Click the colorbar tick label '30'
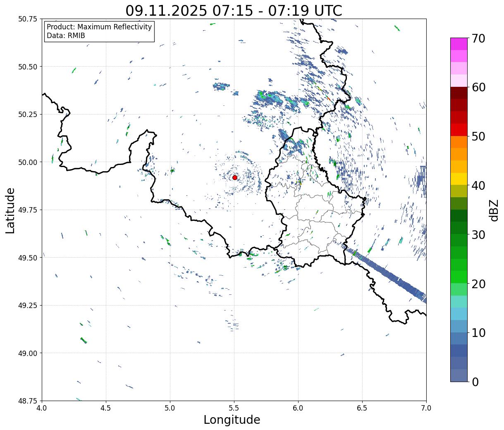Screen dimensions: 504x430 (478, 234)
